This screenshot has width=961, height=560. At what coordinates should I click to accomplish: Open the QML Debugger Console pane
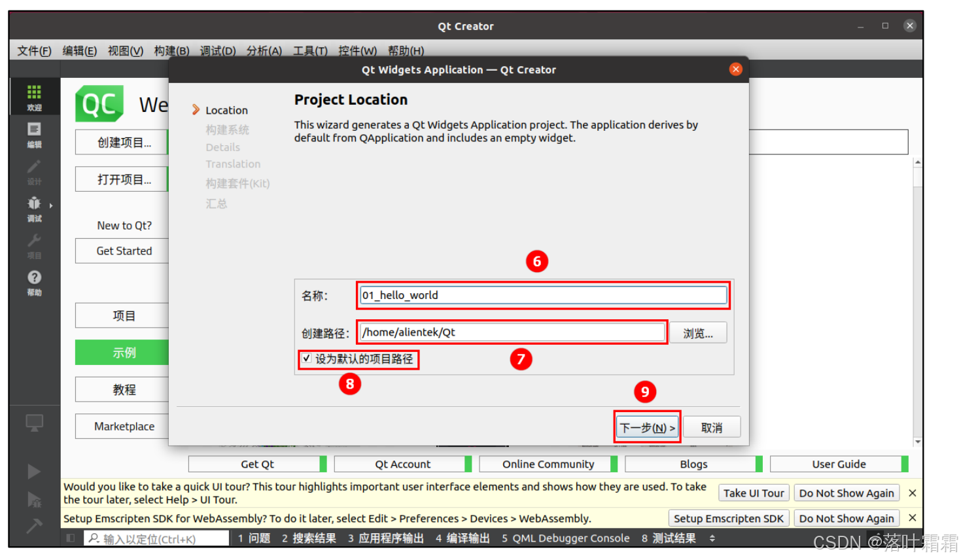[x=566, y=538]
